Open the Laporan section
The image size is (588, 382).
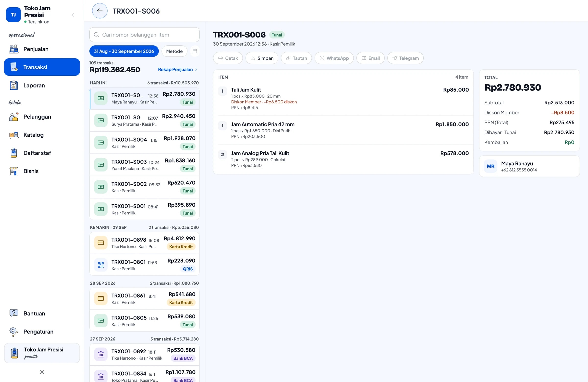(x=42, y=86)
